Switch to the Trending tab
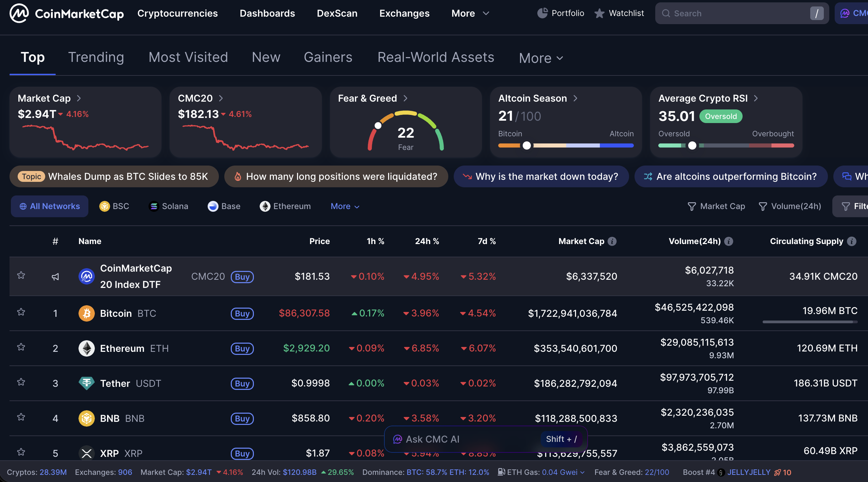Viewport: 868px width, 482px height. [x=96, y=57]
